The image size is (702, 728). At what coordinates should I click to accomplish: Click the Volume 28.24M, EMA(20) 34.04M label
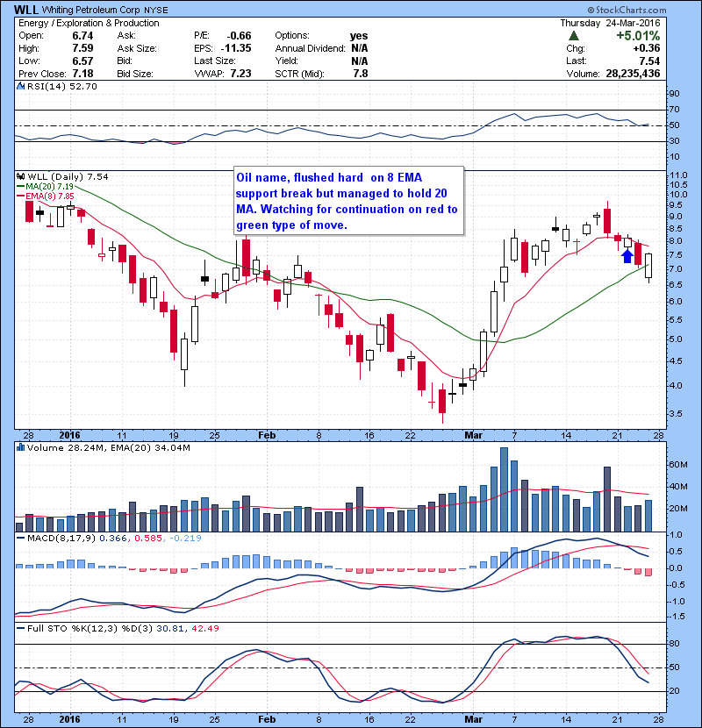point(108,447)
